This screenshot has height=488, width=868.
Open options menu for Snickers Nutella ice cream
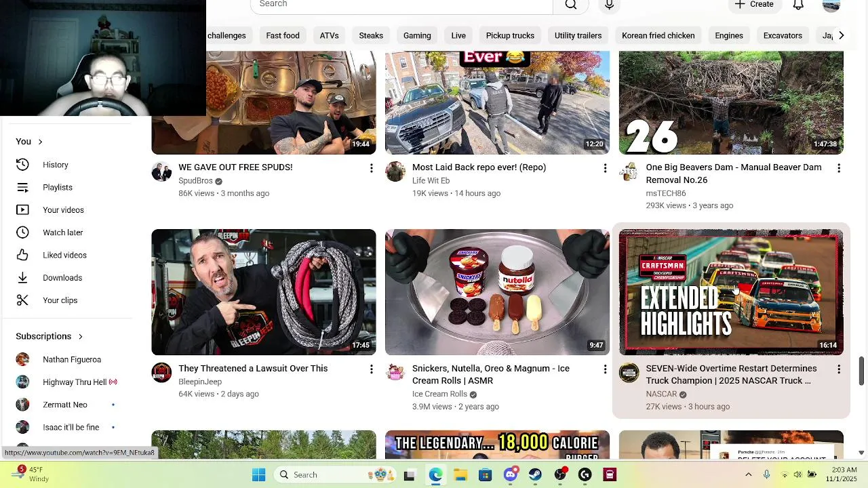tap(605, 369)
